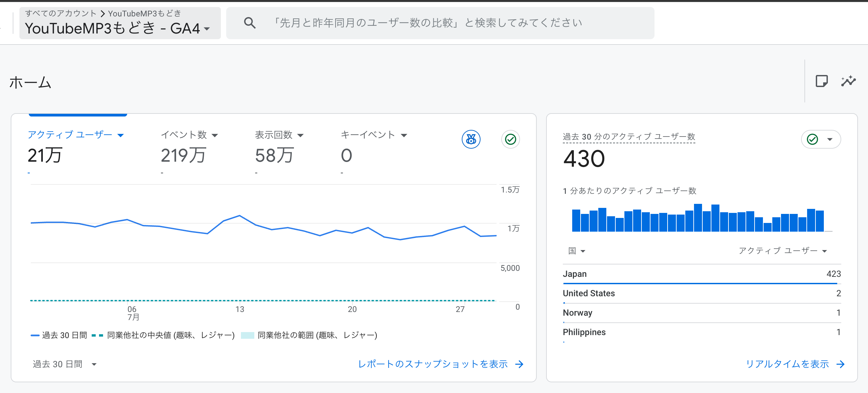Click the benchmark medal icon
868x393 pixels.
pos(471,139)
